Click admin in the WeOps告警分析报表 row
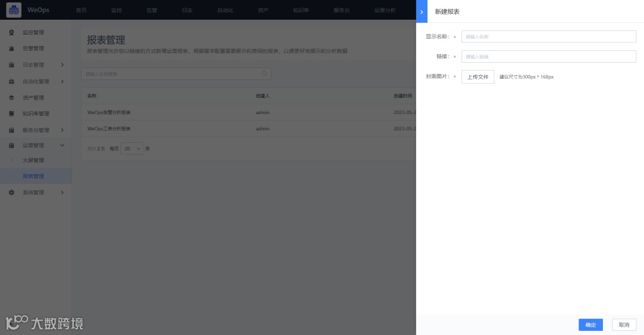The width and height of the screenshot is (644, 335). [263, 112]
